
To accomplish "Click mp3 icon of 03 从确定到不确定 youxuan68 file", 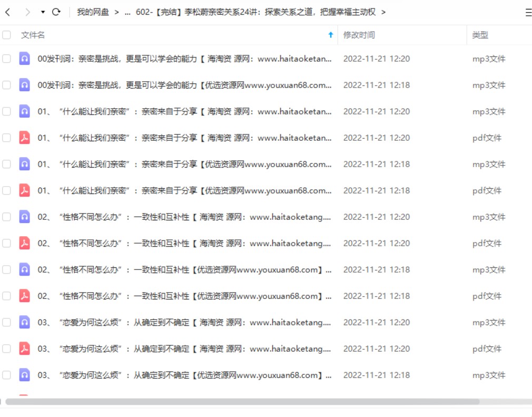I will click(24, 375).
